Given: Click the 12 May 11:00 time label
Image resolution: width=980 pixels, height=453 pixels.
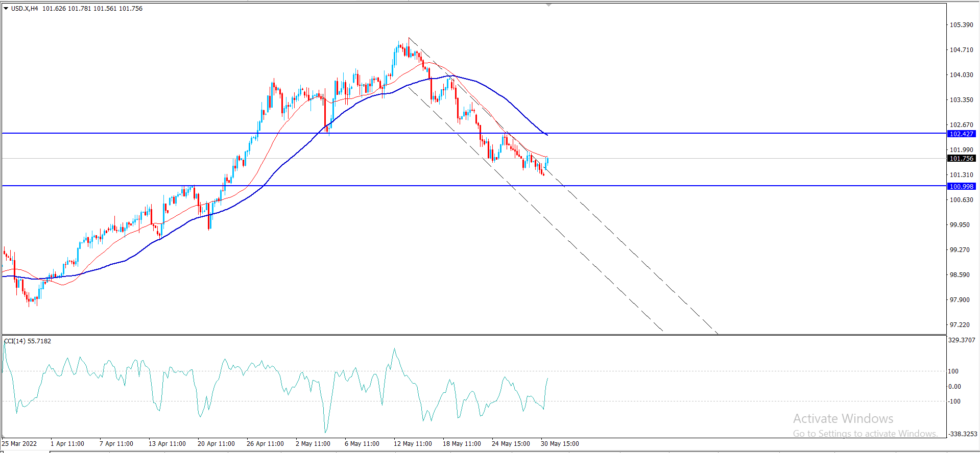Looking at the screenshot, I should point(413,444).
